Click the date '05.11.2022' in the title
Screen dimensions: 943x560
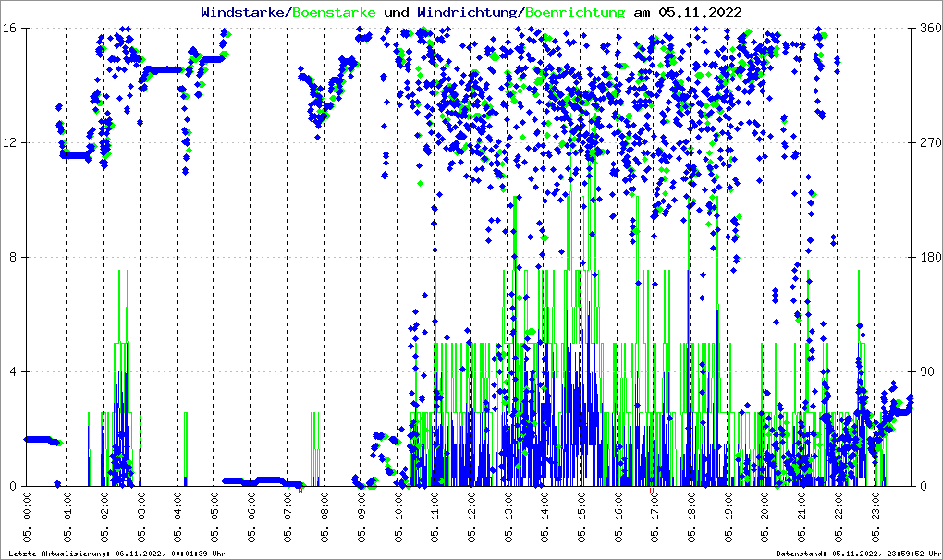click(701, 12)
